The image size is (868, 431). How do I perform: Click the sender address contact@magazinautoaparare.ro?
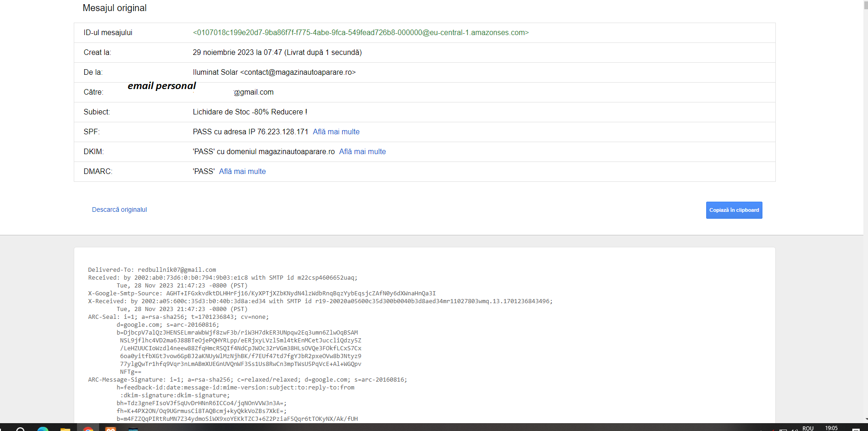pyautogui.click(x=298, y=72)
